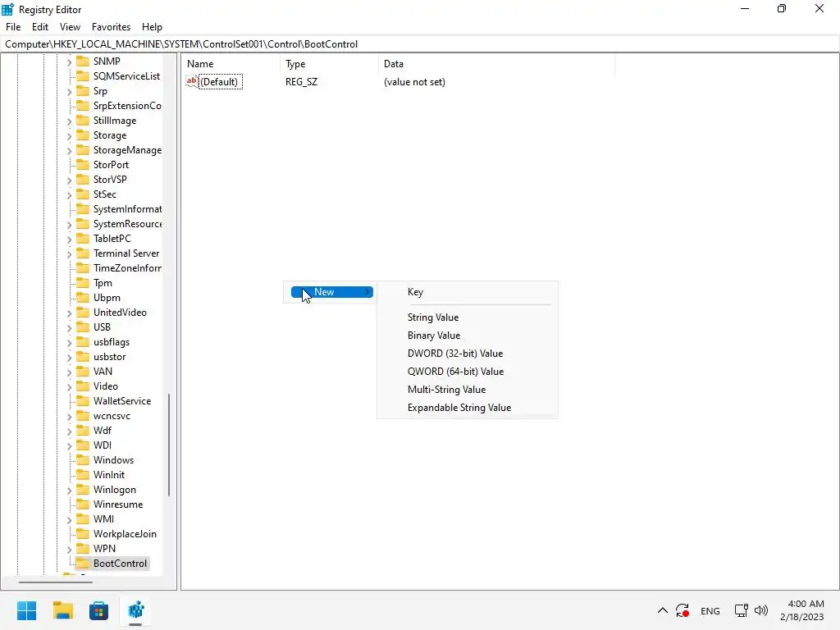Select the SrpExtensionCo folder icon
Image resolution: width=840 pixels, height=630 pixels.
pos(83,106)
